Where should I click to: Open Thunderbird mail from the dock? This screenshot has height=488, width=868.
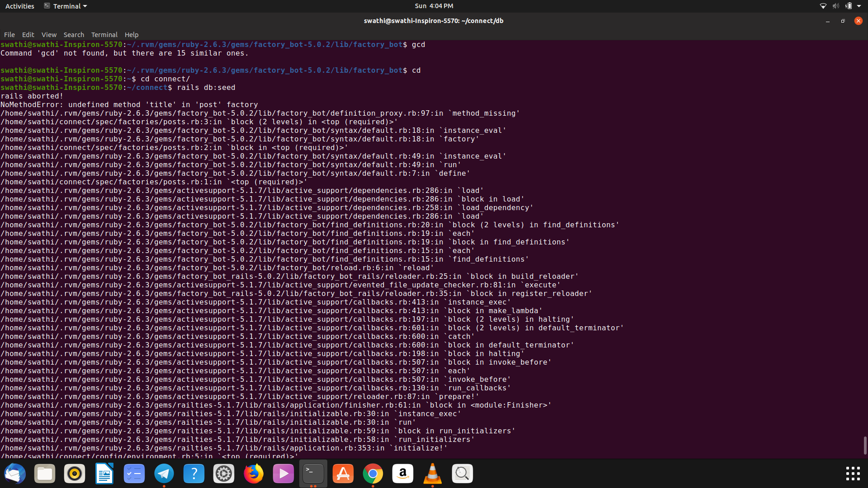[15, 474]
